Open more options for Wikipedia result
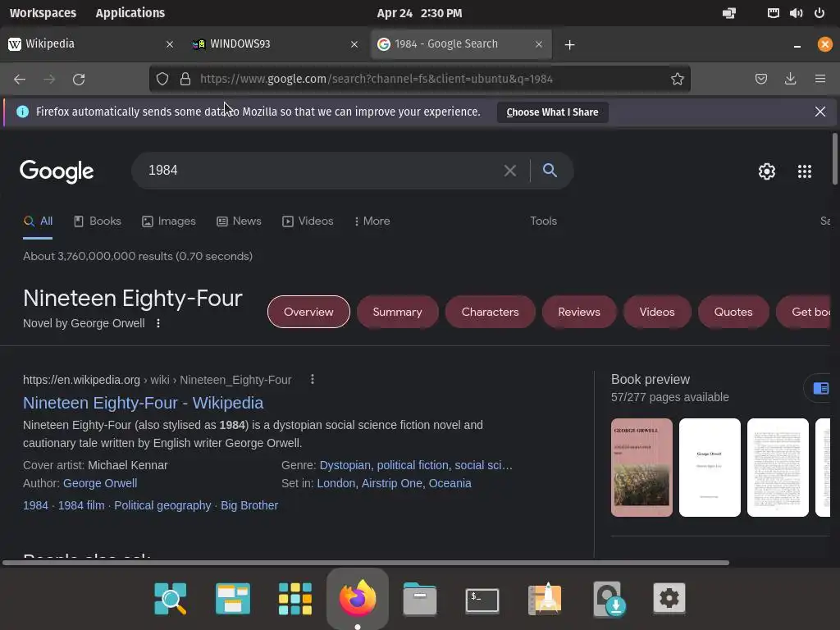The height and width of the screenshot is (630, 840). pyautogui.click(x=313, y=379)
